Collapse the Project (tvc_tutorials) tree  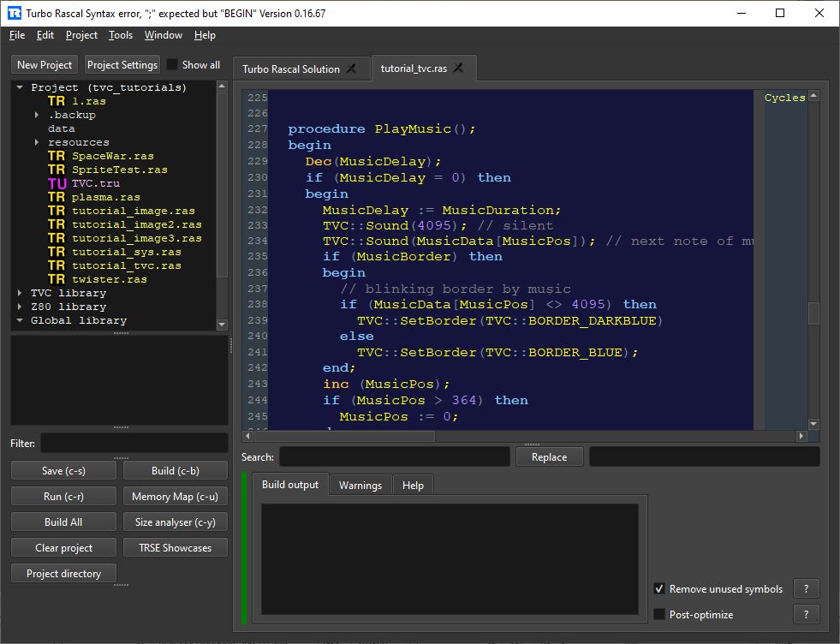[x=20, y=87]
